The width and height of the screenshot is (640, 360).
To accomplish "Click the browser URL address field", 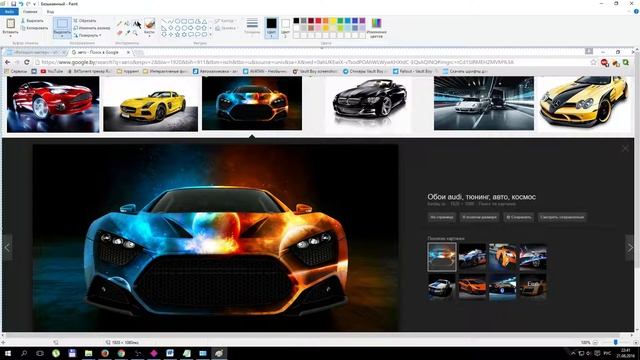I will click(312, 62).
